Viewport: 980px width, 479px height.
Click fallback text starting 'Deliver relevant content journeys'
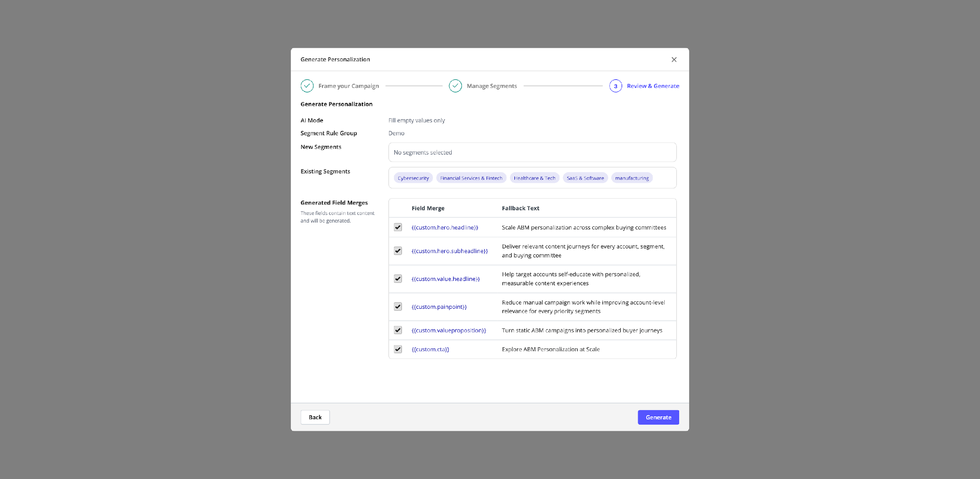tap(583, 251)
